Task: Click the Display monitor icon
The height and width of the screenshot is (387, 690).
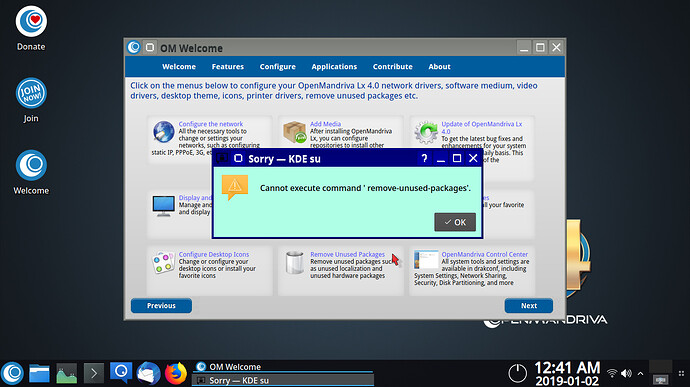Action: (x=163, y=206)
